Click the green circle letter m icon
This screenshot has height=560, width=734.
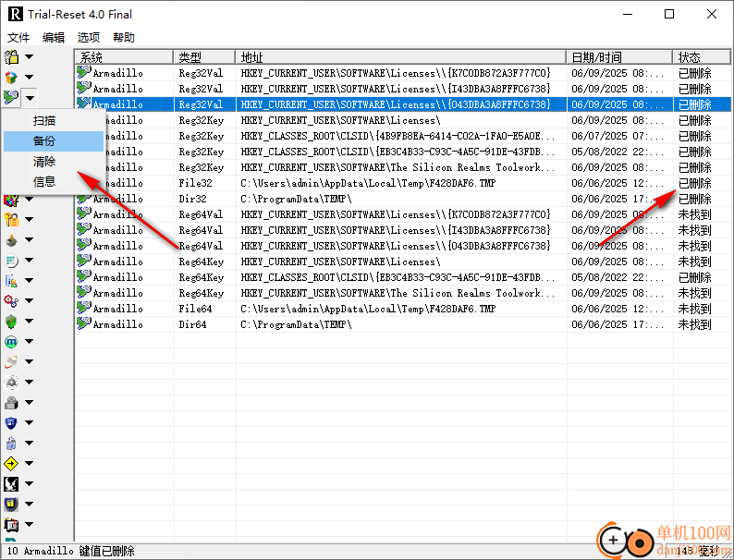click(x=11, y=342)
